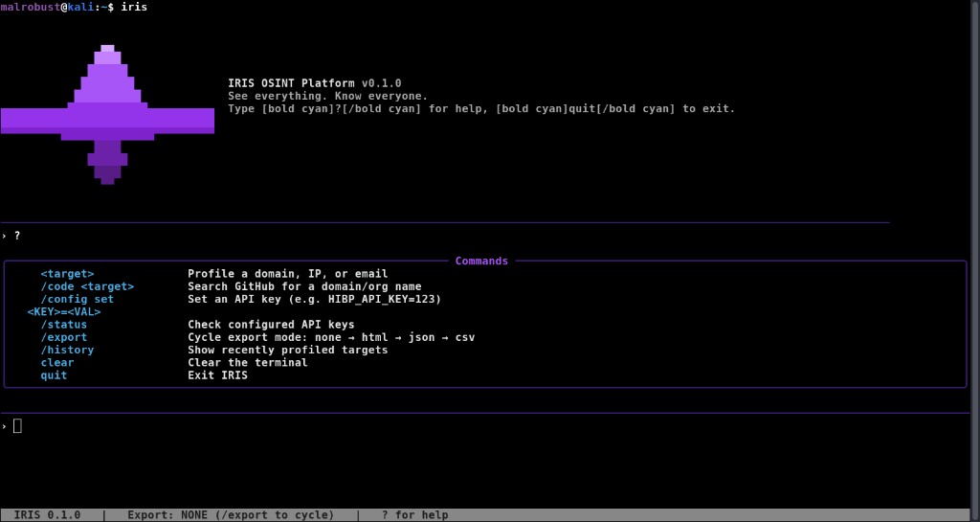Click the '/history' command entry
980x522 pixels.
(x=68, y=350)
